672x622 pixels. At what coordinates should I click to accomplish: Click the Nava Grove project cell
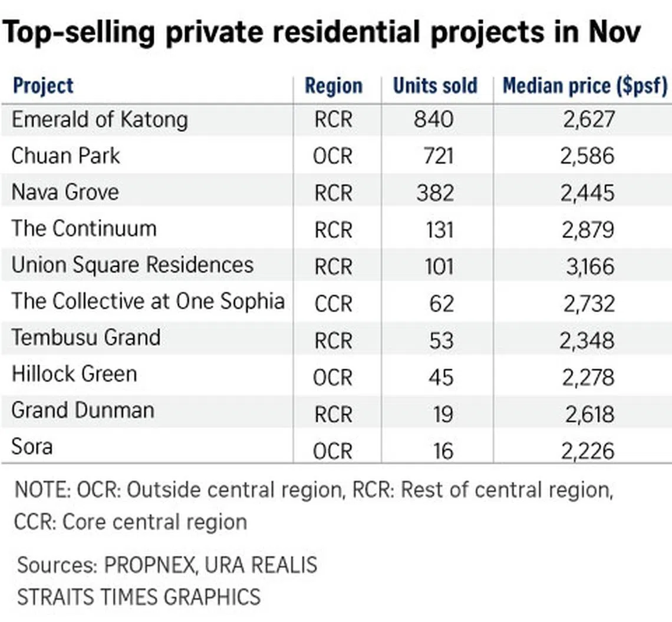(65, 192)
